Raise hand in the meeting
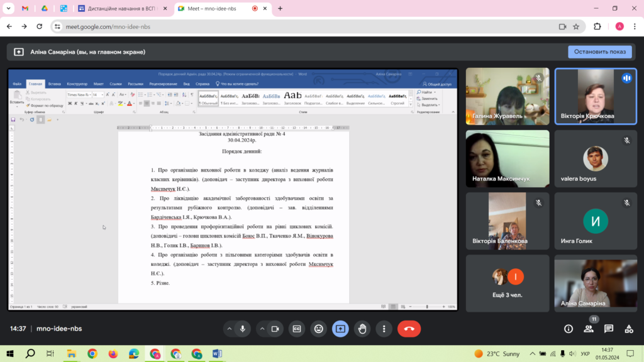Screen dimensions: 644x362 point(362,329)
